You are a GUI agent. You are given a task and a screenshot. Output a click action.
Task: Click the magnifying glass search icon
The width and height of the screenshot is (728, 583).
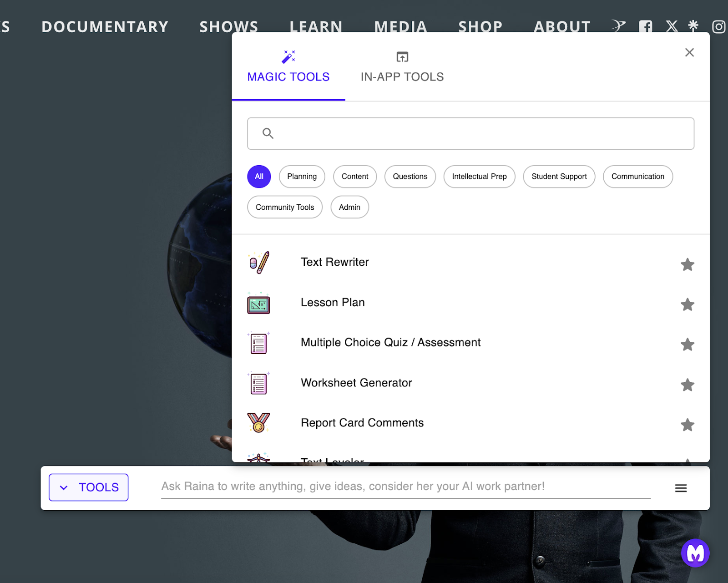point(268,133)
